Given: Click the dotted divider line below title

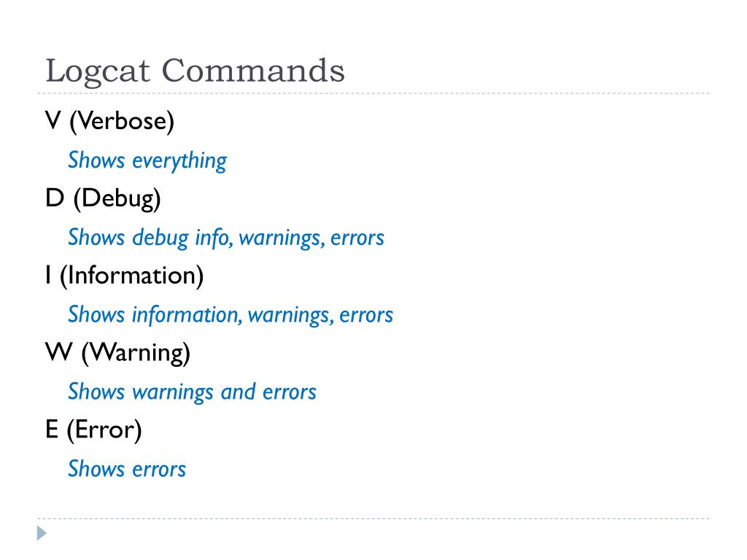Looking at the screenshot, I should coord(373,93).
